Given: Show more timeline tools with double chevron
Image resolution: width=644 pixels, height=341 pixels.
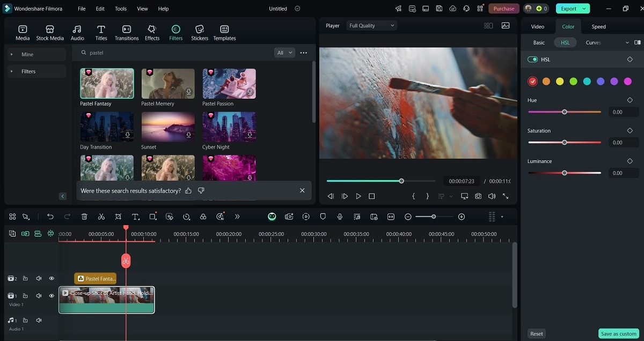Looking at the screenshot, I should pyautogui.click(x=237, y=217).
